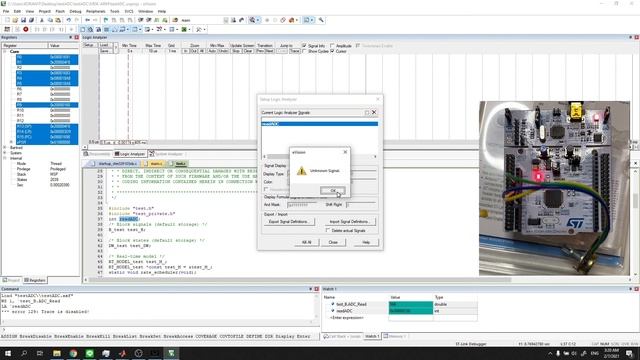Click the Logic Analyzer Setup button
This screenshot has width=640, height=360.
pos(89,45)
